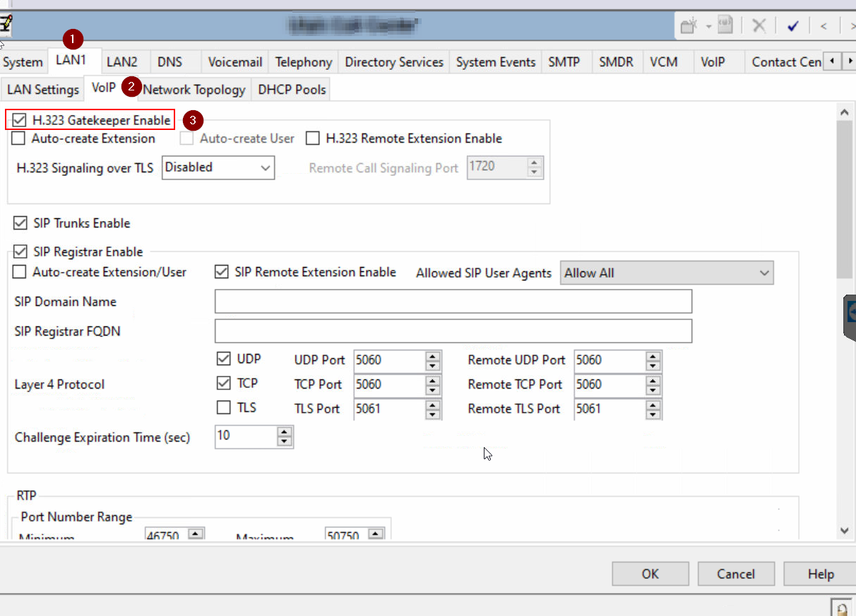Click the checkmark validate toolbar icon
Viewport: 856px width, 616px height.
click(x=793, y=25)
